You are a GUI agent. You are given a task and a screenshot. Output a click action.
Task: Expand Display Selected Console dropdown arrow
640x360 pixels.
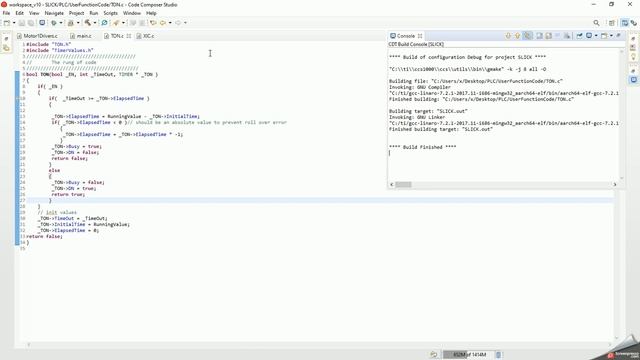[596, 36]
